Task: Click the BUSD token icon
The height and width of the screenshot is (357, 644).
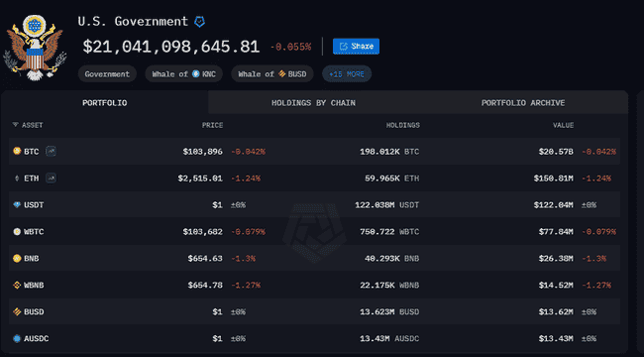Action: coord(17,311)
